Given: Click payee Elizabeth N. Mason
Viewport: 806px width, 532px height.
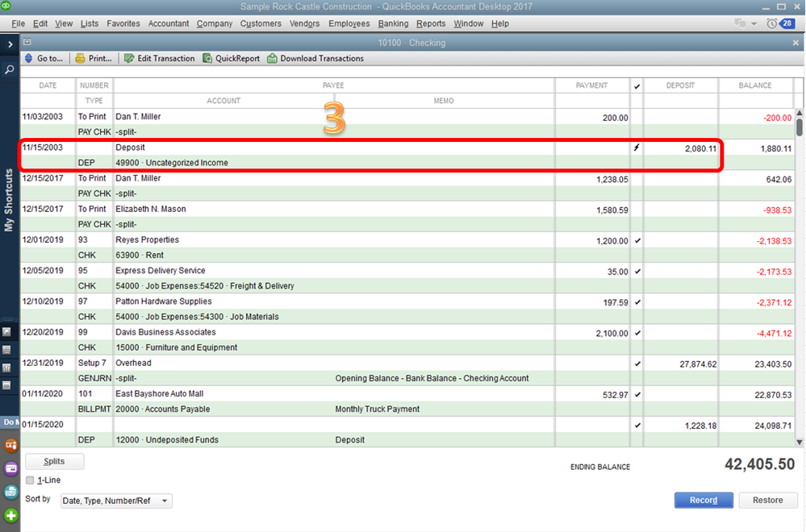Looking at the screenshot, I should pyautogui.click(x=151, y=209).
